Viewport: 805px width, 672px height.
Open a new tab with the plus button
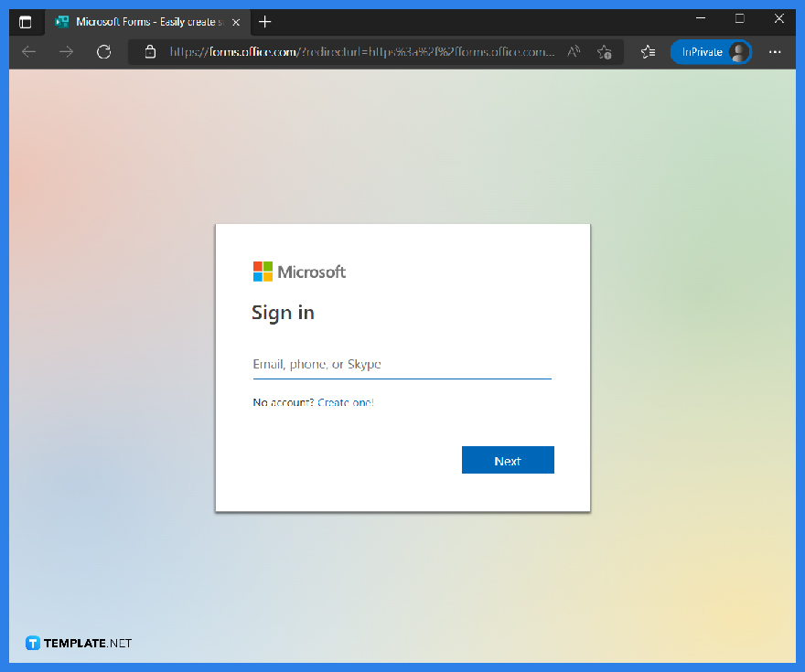[x=264, y=21]
